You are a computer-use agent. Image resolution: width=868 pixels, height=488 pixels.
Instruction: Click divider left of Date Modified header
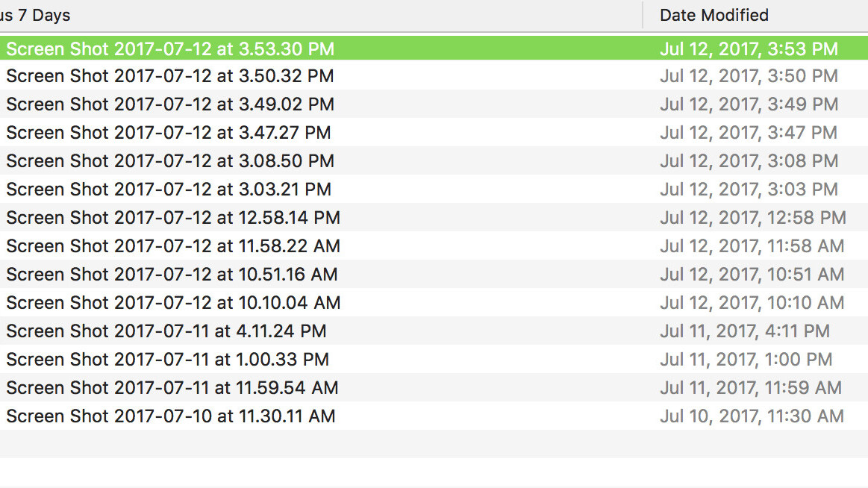643,15
